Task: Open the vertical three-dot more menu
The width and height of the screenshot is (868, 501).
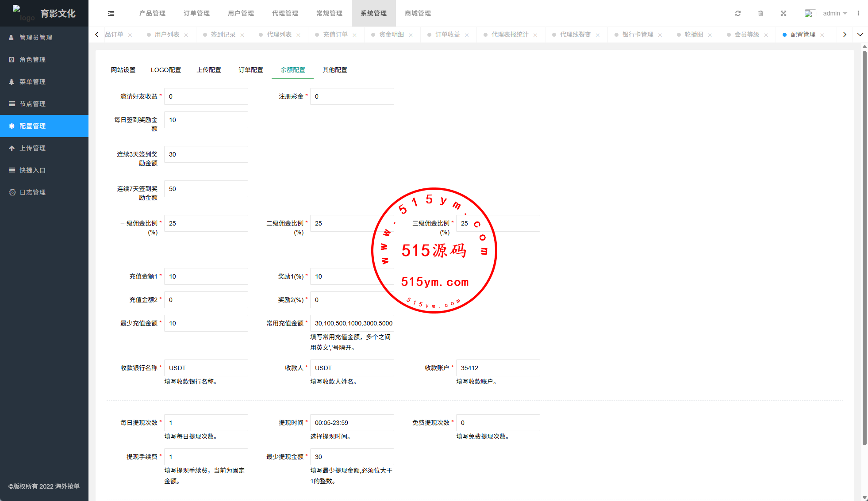Action: coord(858,13)
